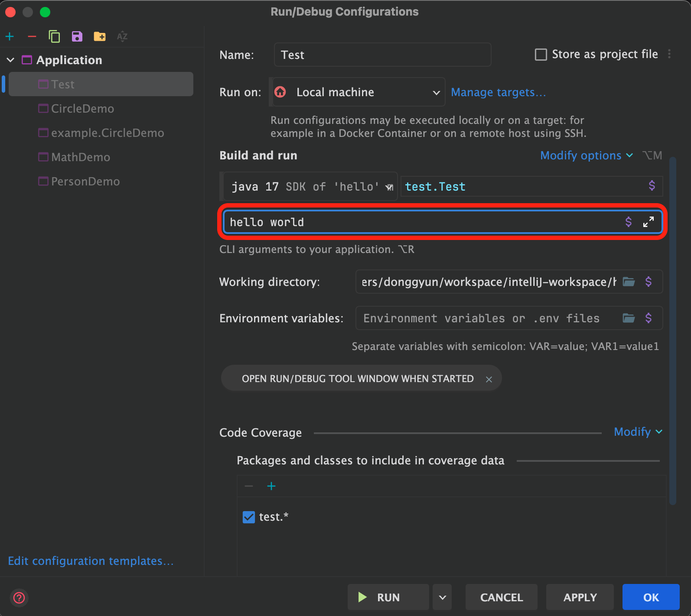691x616 pixels.
Task: Select the Test configuration
Action: pos(101,84)
